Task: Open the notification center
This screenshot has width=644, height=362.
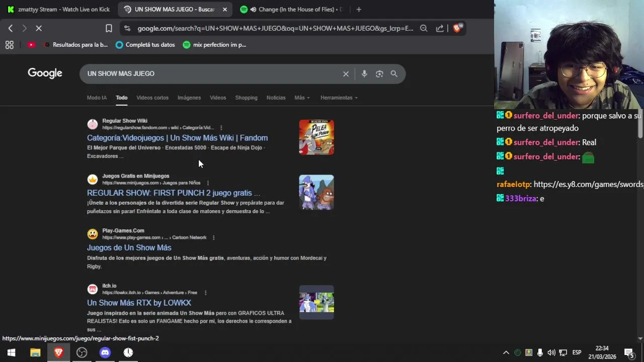Action: 629,352
